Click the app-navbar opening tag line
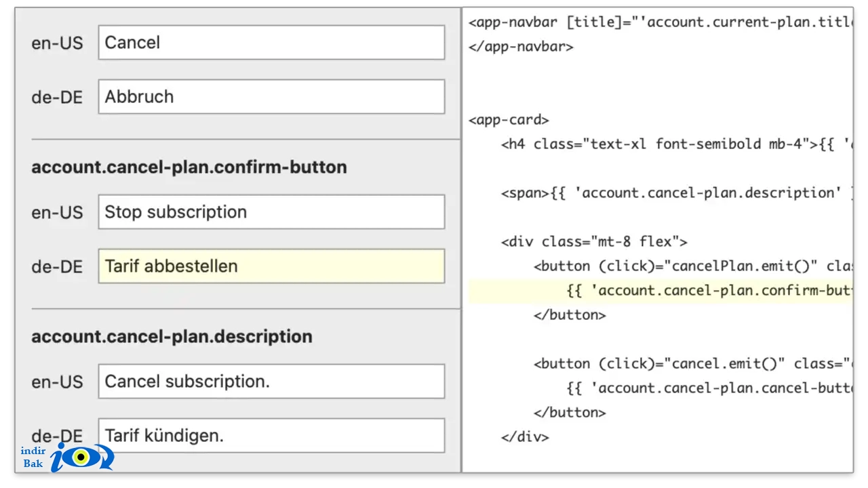The height and width of the screenshot is (488, 868). click(660, 22)
